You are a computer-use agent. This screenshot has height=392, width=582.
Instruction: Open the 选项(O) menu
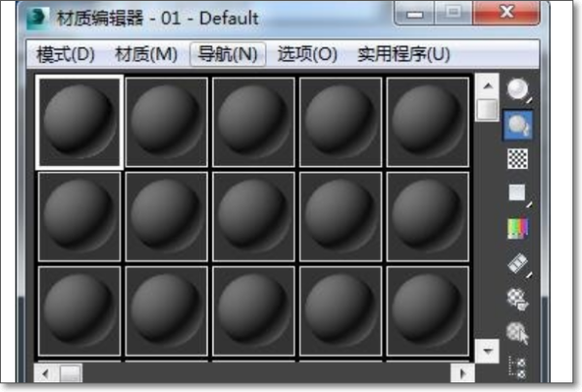point(307,54)
